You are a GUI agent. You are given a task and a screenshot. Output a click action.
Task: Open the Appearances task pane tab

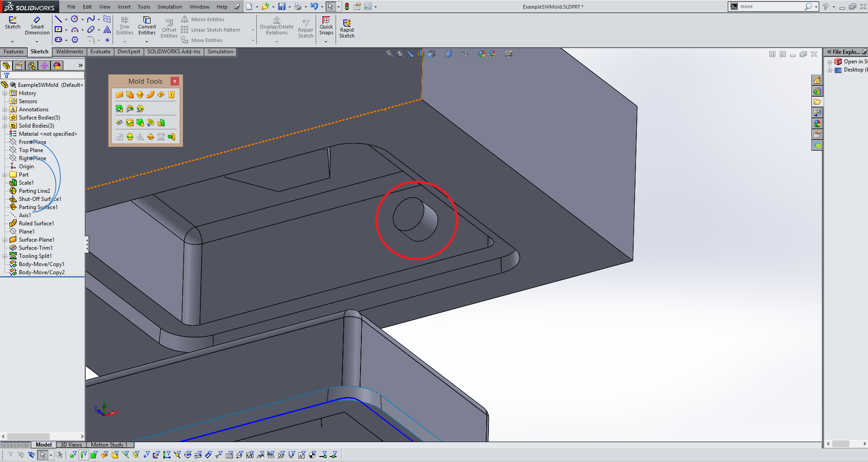(x=817, y=124)
